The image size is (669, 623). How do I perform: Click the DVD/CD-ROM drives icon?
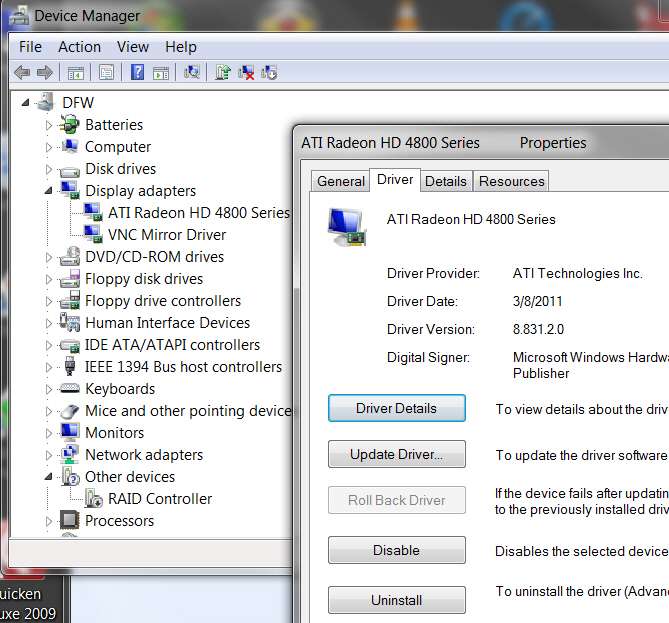pos(70,256)
